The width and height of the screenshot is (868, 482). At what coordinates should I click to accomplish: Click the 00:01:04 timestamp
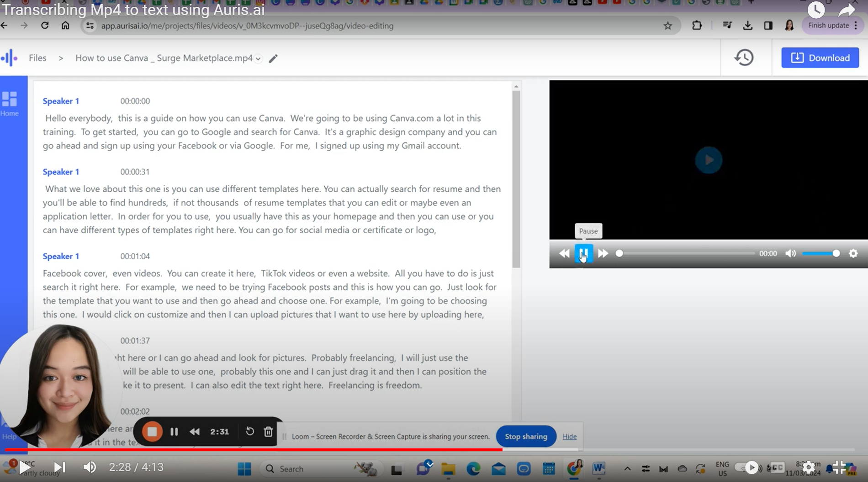(x=135, y=256)
